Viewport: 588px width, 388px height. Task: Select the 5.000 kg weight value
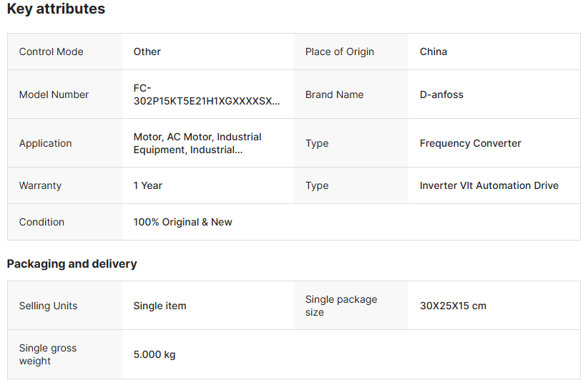click(x=155, y=354)
